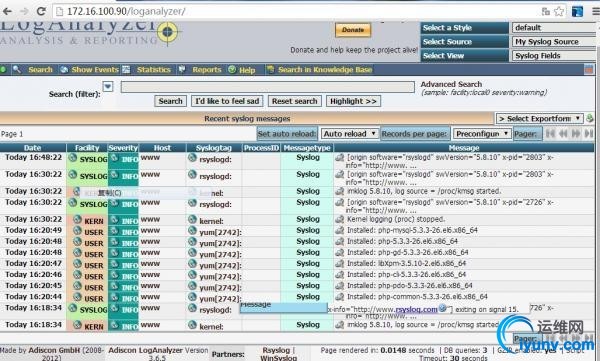Click KERN facility icon in 16:30:22 stopped row

78,219
